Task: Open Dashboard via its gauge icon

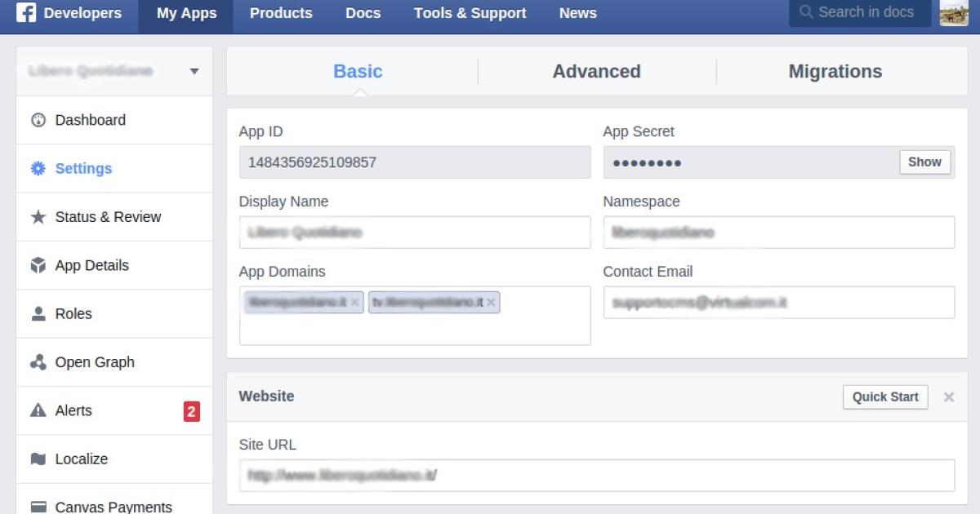Action: (x=38, y=120)
